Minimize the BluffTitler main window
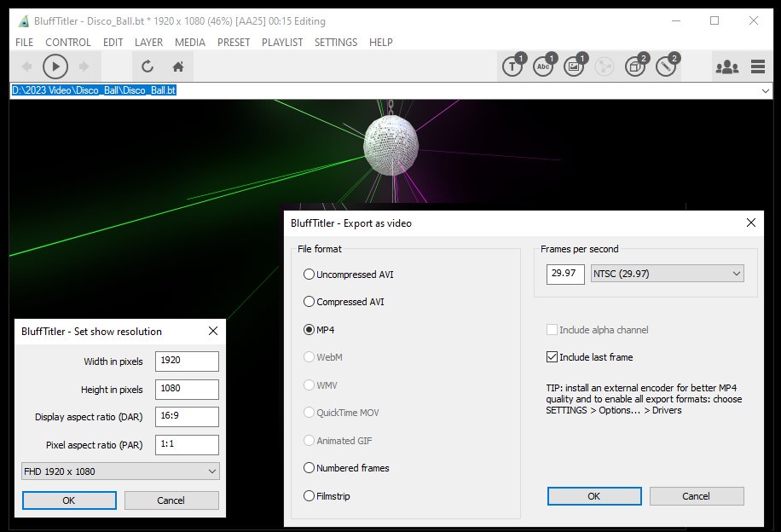Image resolution: width=781 pixels, height=532 pixels. (x=676, y=21)
